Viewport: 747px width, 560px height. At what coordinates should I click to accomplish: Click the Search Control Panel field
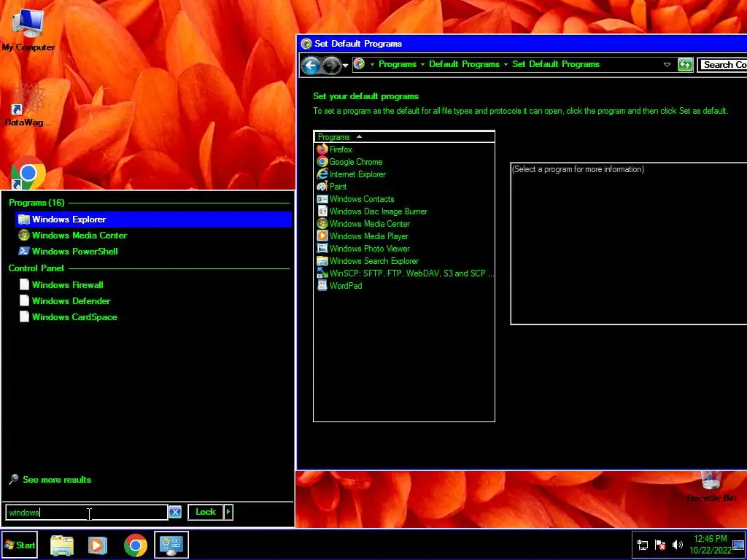[723, 65]
